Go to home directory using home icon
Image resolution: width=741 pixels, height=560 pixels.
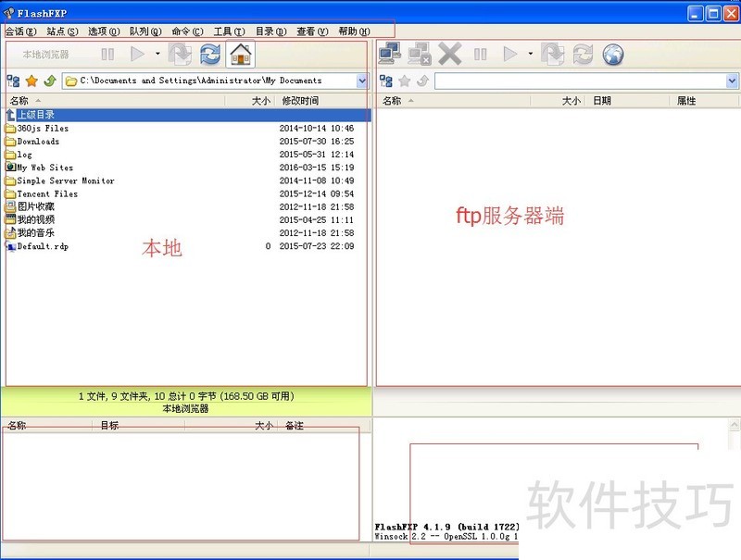pos(239,54)
